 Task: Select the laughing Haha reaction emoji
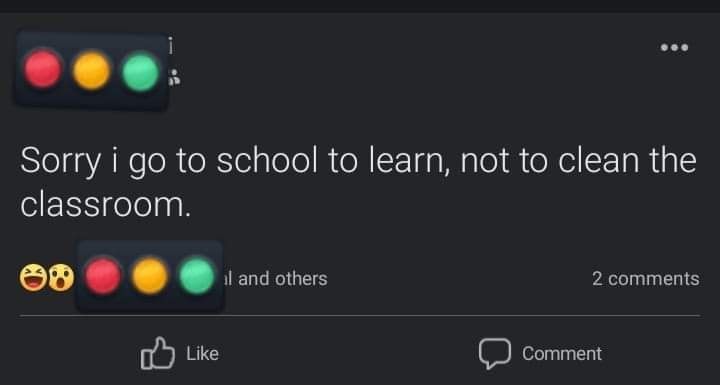pyautogui.click(x=33, y=278)
